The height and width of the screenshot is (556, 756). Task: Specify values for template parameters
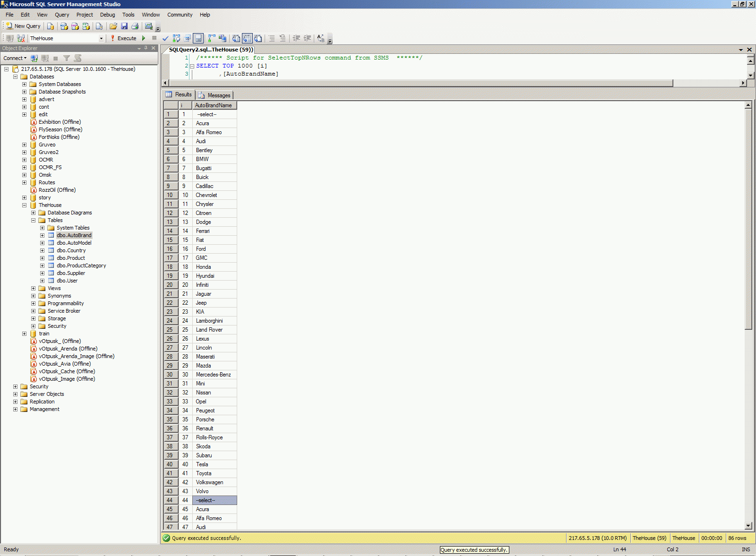[321, 38]
